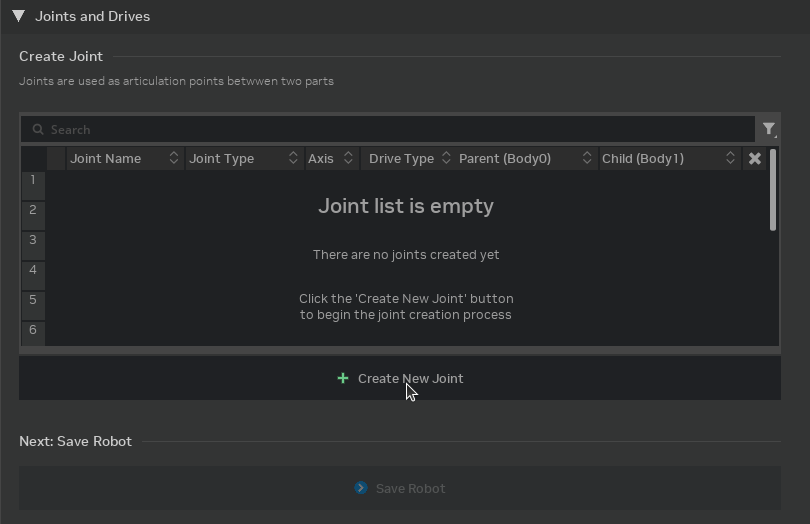The image size is (810, 524).
Task: Click the magnifier icon in search bar
Action: coord(38,129)
